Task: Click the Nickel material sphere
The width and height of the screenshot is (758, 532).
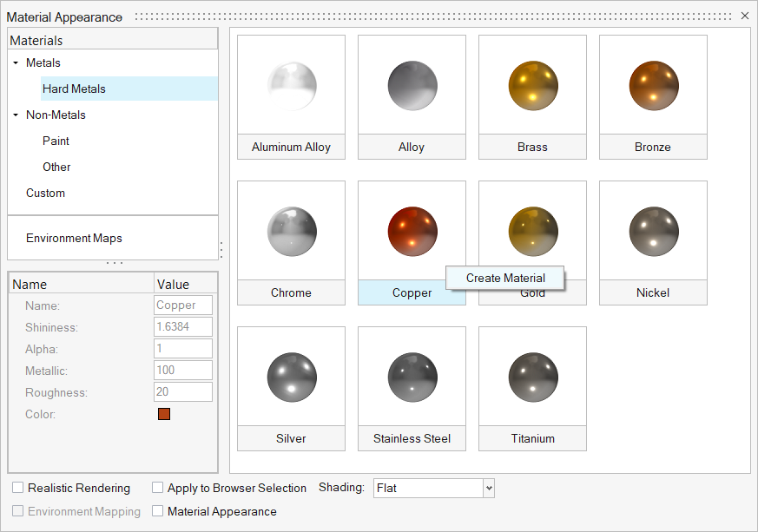Action: (x=653, y=232)
